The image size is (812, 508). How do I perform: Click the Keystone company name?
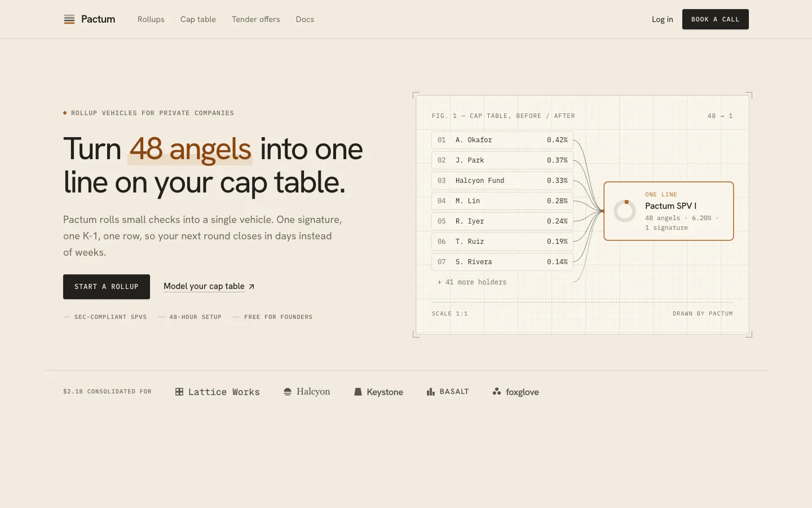385,392
